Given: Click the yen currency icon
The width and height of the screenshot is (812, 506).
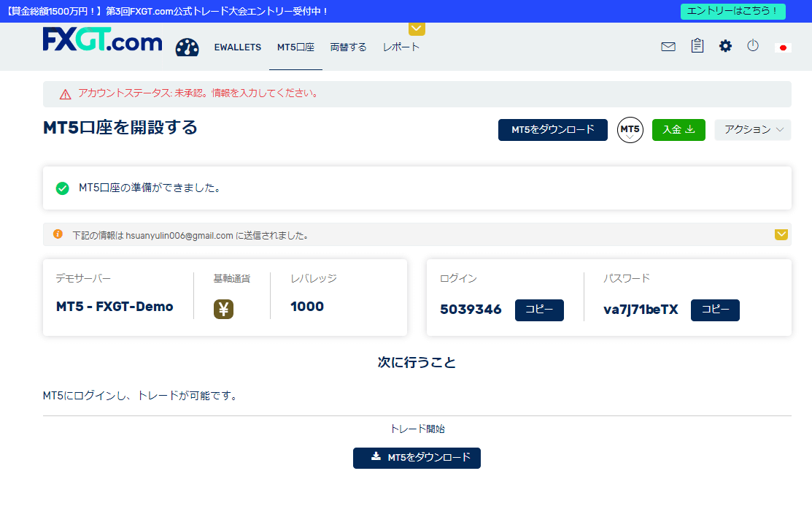Looking at the screenshot, I should click(x=223, y=310).
